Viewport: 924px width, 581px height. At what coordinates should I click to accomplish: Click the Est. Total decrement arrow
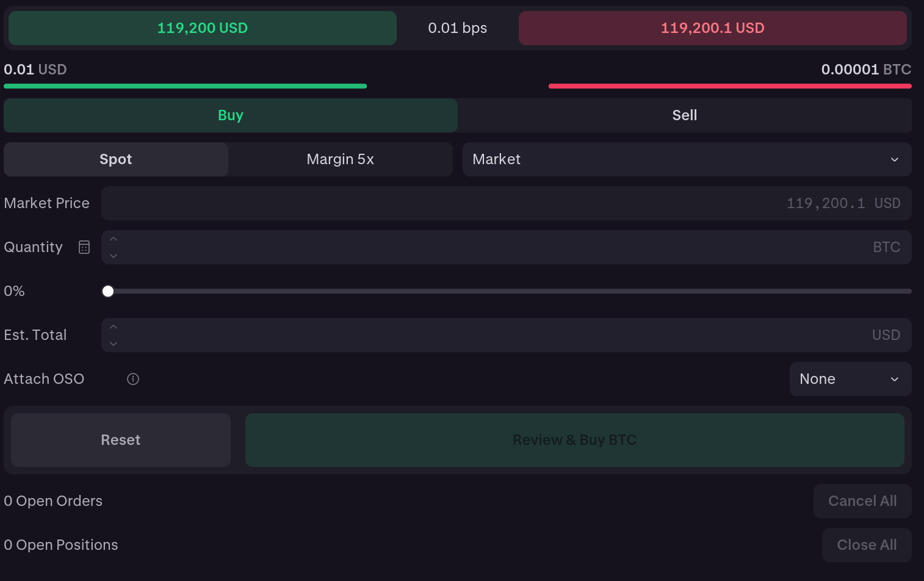pyautogui.click(x=113, y=344)
